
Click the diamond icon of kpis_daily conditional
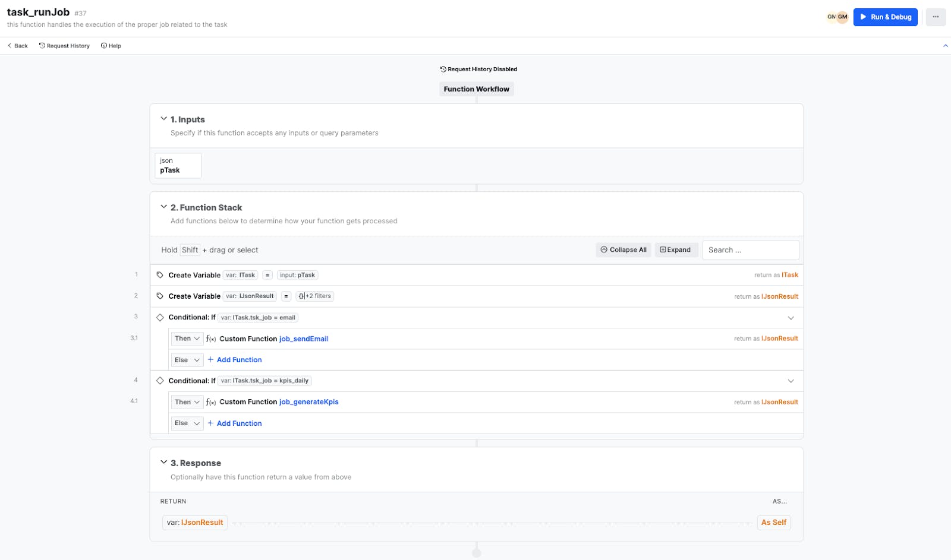(x=160, y=381)
